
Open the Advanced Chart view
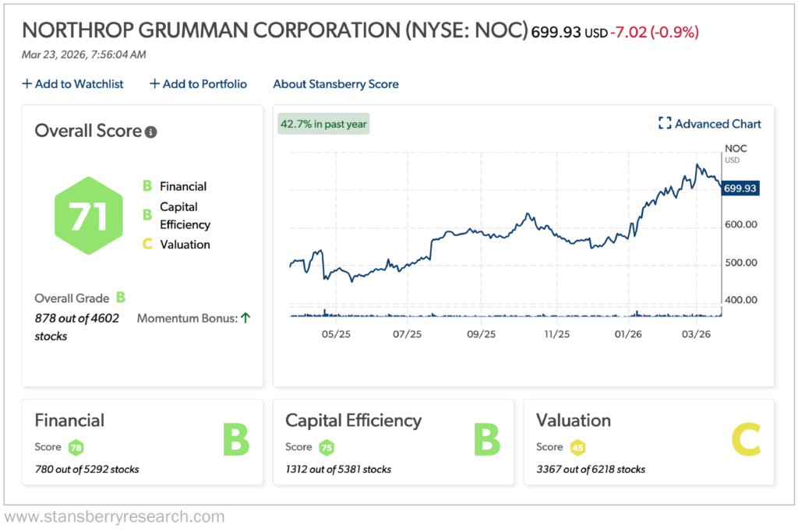pos(709,124)
